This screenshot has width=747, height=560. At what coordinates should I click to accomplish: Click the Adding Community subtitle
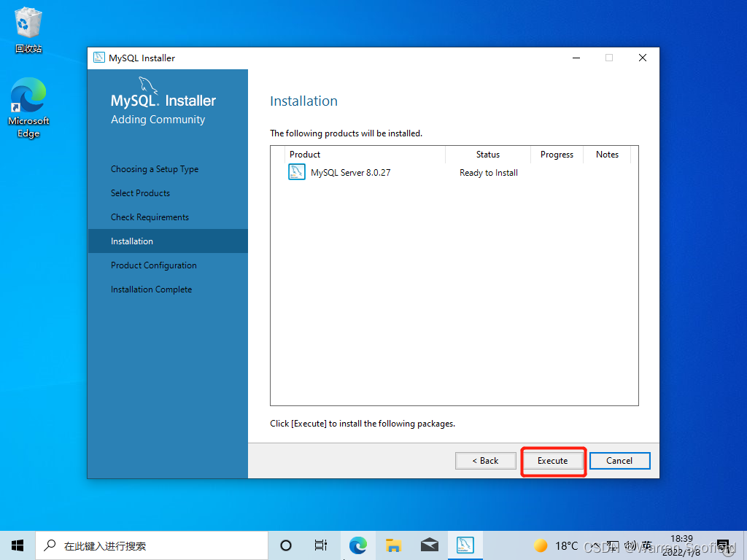point(158,120)
